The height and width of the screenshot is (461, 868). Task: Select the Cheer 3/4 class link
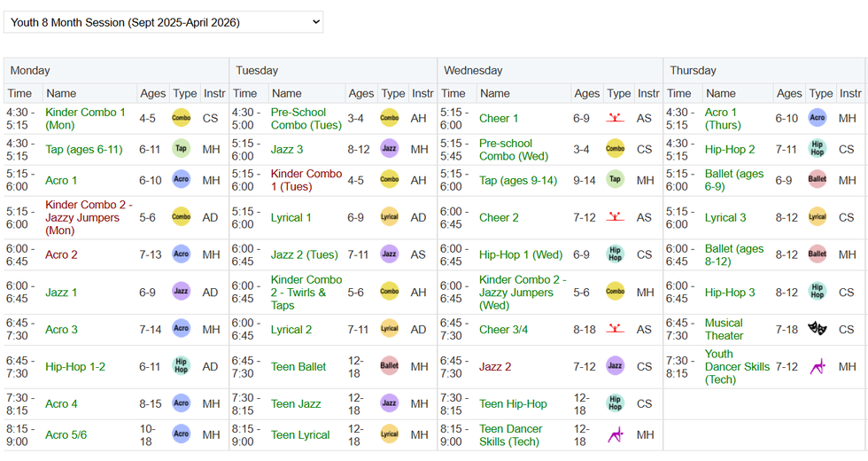click(503, 330)
